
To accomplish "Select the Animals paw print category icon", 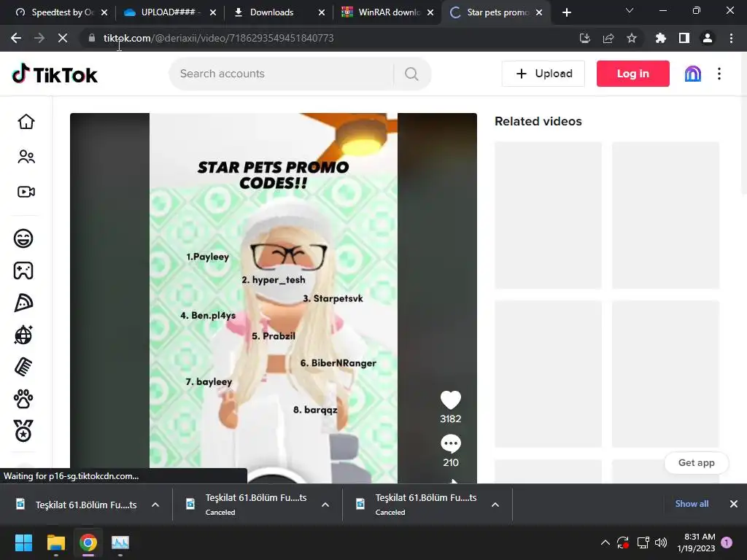I will pos(23,399).
